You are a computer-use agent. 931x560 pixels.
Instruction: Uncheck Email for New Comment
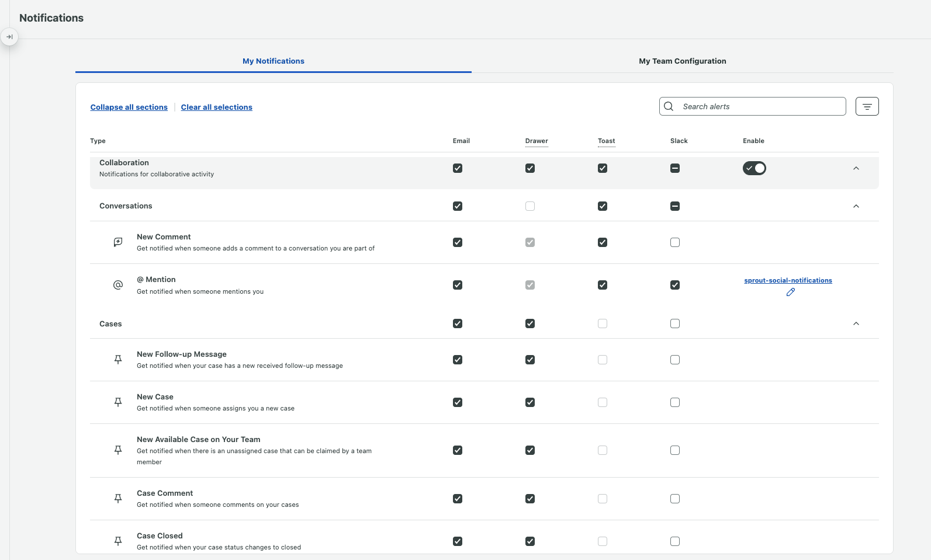point(458,242)
